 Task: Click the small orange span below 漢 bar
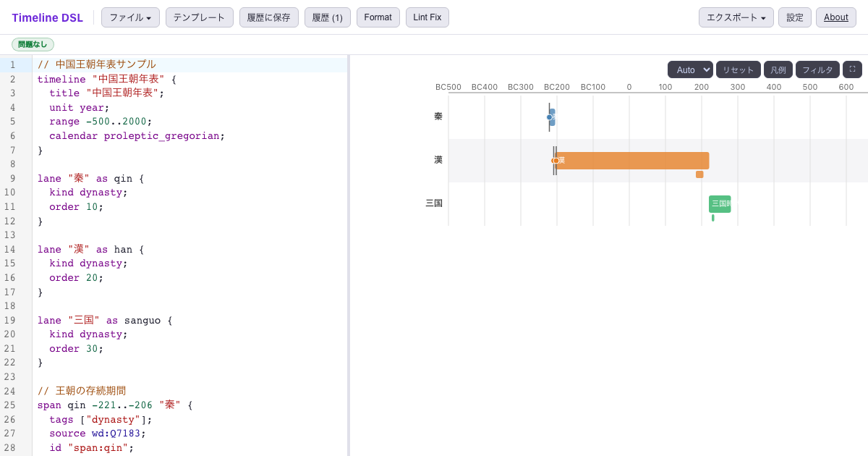tap(699, 174)
